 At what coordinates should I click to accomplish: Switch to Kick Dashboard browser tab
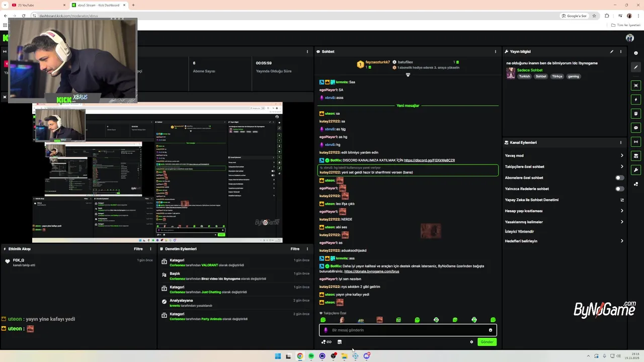99,5
